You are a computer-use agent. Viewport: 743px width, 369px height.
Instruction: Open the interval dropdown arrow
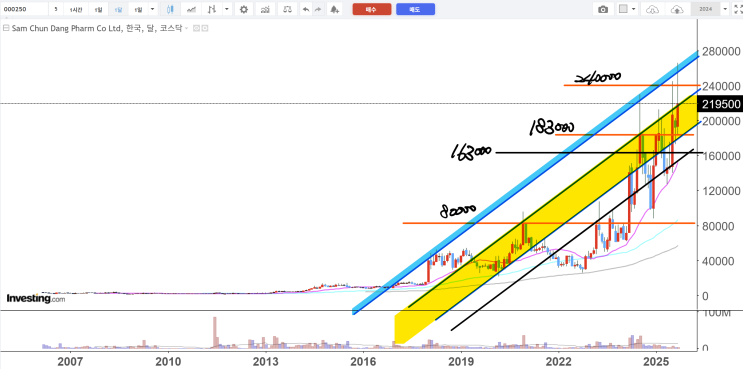(152, 9)
